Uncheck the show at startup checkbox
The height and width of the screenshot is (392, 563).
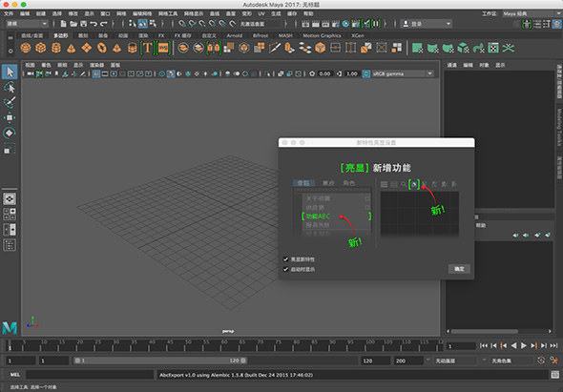286,269
